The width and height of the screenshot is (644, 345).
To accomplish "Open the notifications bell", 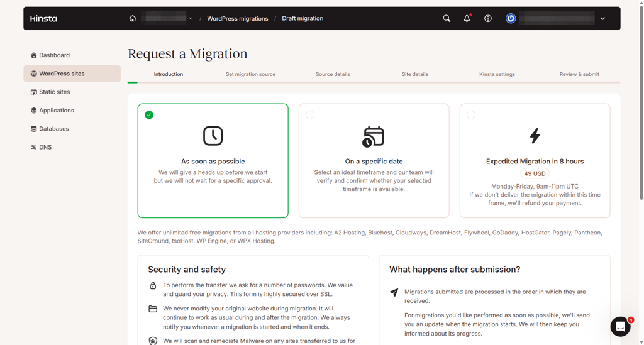I will tap(467, 18).
